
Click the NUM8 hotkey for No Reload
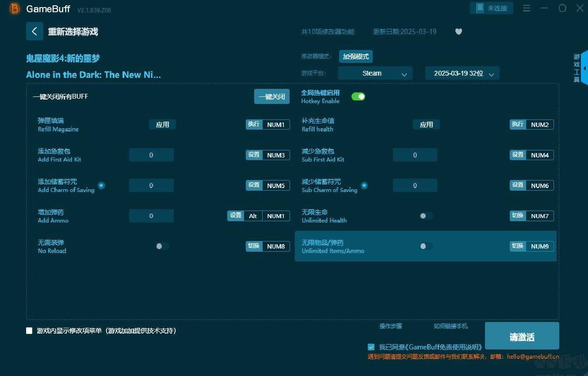276,246
